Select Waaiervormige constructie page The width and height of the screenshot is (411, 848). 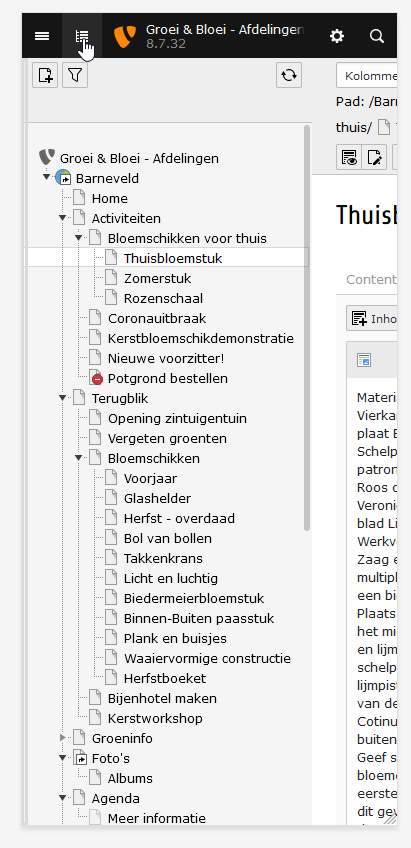pos(207,658)
